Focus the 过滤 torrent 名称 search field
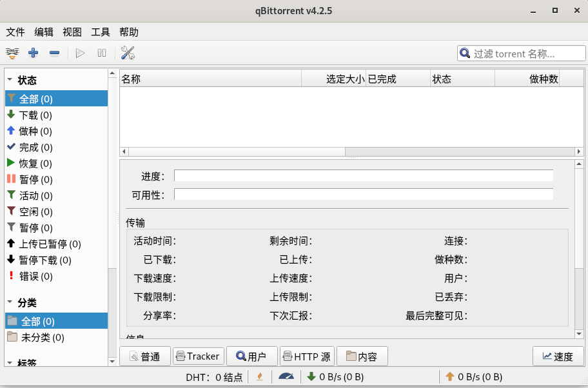This screenshot has height=388, width=588. click(521, 53)
